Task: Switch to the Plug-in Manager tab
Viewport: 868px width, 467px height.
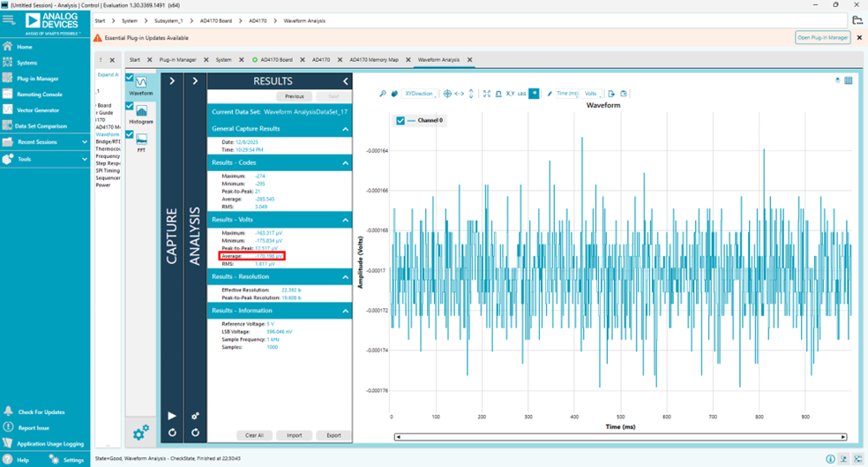Action: 177,60
